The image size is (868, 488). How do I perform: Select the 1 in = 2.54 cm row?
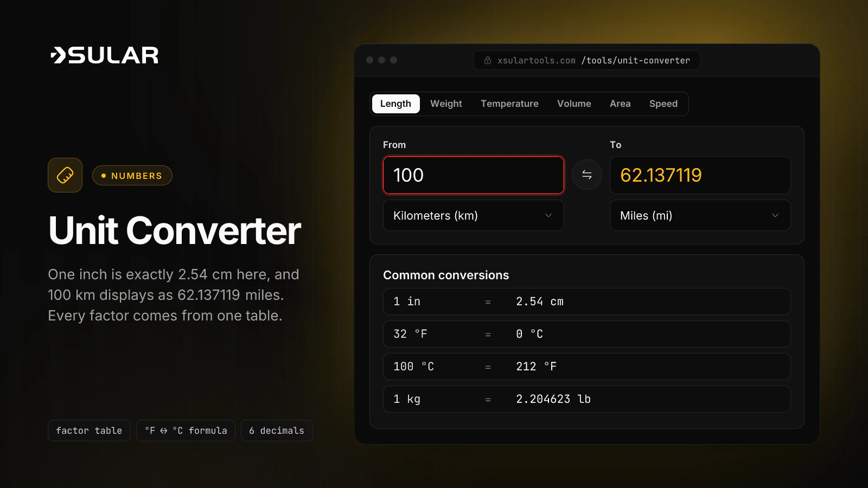coord(587,301)
